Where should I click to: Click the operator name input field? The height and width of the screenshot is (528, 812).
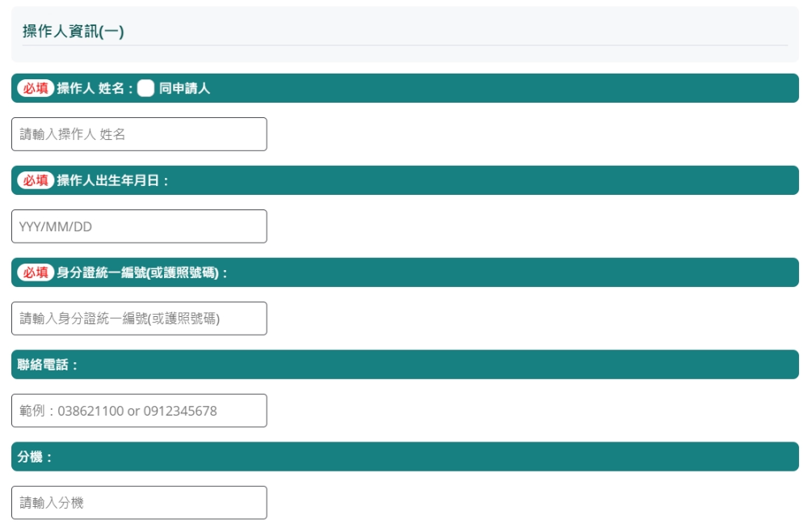pyautogui.click(x=137, y=134)
